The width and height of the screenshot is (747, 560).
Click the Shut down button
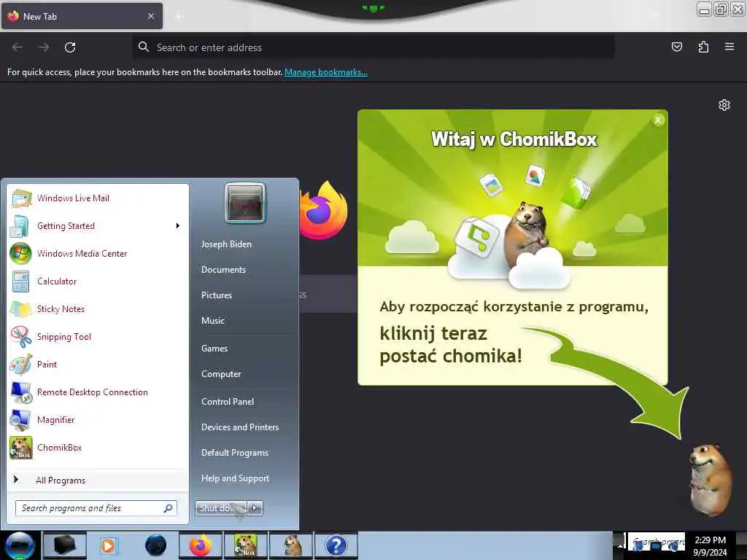[221, 508]
